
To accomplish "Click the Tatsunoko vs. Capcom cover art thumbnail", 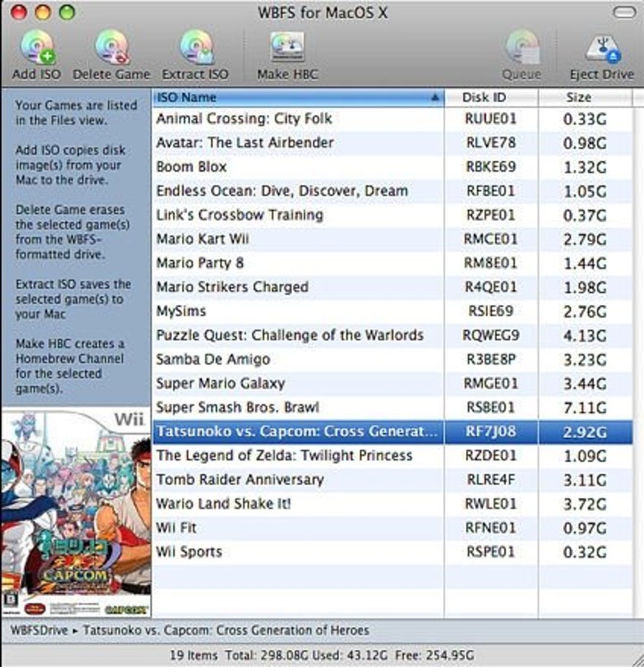I will 76,513.
